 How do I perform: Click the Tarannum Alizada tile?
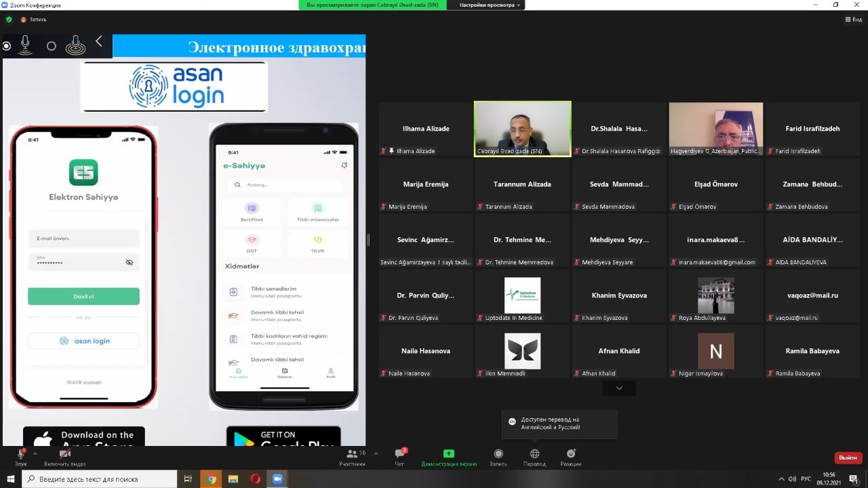[522, 184]
